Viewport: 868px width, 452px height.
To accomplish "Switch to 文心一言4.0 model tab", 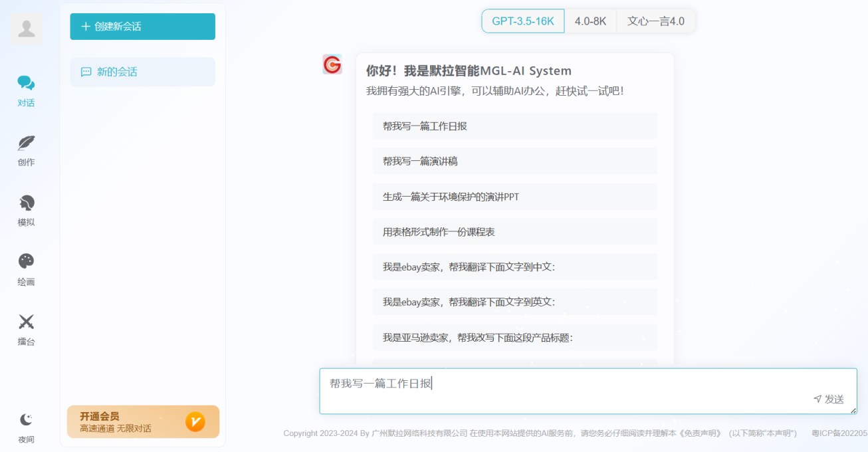I will pos(655,21).
